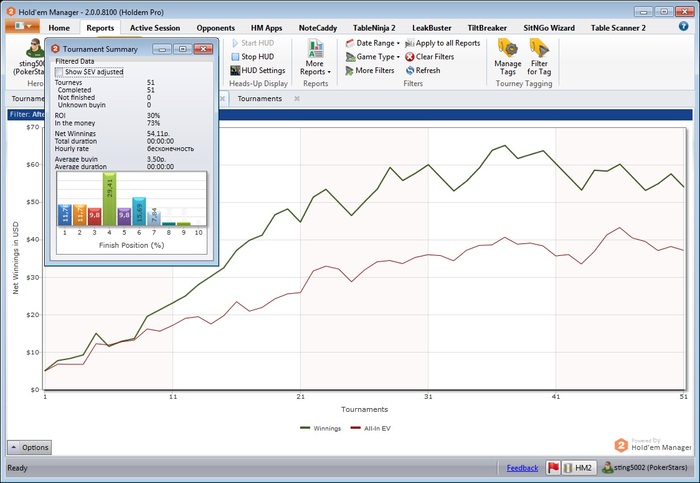Image resolution: width=700 pixels, height=483 pixels.
Task: Open the TableNinja 2 tab
Action: [x=374, y=28]
